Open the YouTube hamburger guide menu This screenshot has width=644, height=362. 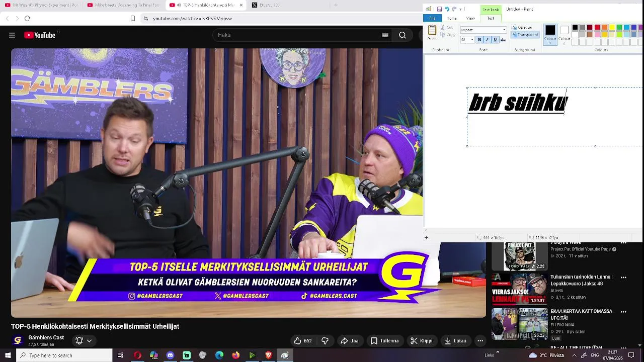(12, 35)
